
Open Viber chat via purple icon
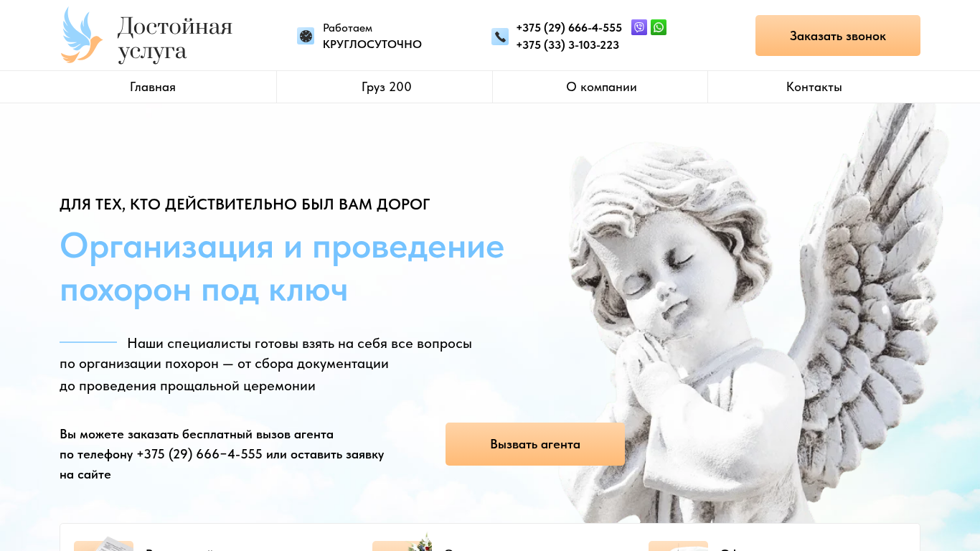pyautogui.click(x=639, y=27)
